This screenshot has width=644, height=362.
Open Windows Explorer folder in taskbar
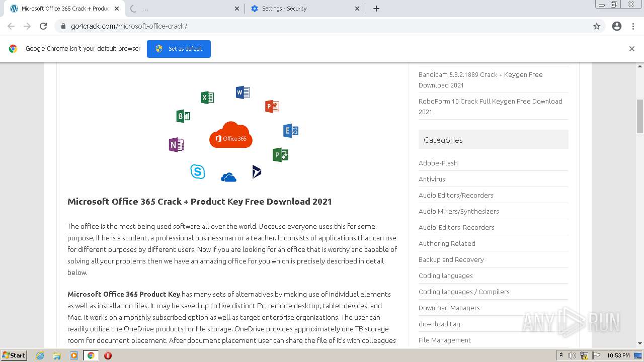[x=57, y=355]
